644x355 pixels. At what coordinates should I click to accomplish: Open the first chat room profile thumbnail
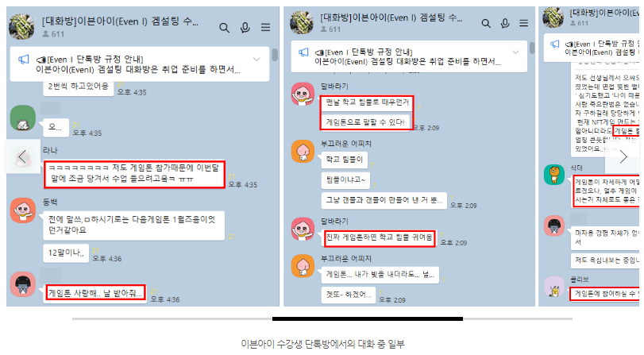[x=21, y=27]
